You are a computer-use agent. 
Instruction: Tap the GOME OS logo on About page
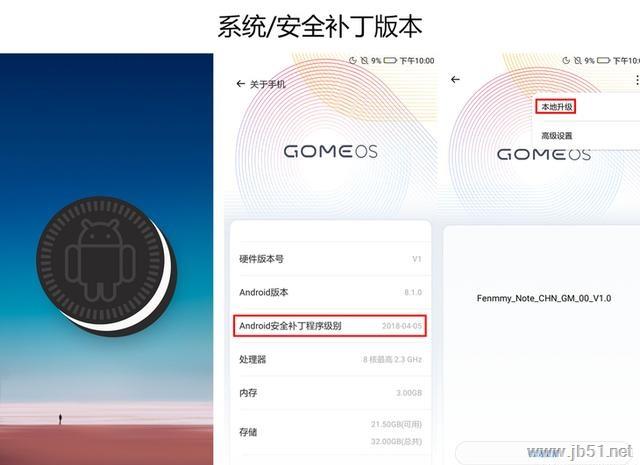coord(331,151)
